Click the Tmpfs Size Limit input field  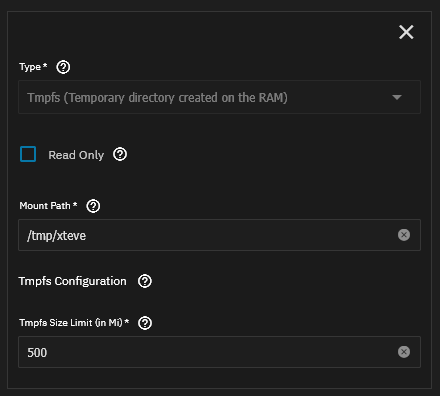coord(219,352)
